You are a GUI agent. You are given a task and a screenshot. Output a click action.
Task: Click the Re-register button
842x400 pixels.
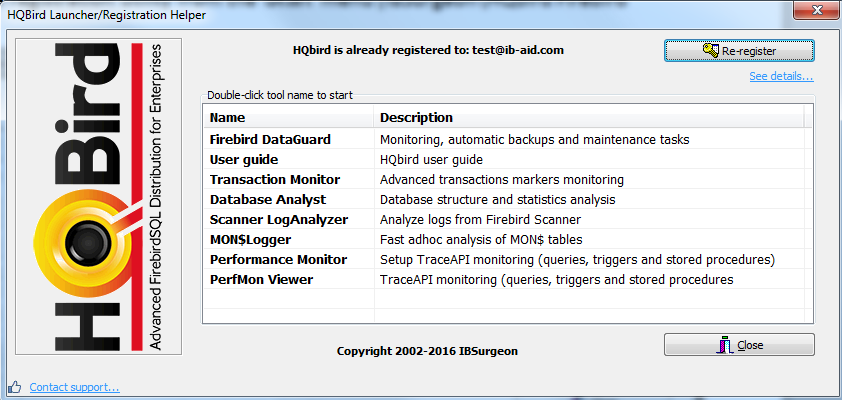pyautogui.click(x=739, y=50)
